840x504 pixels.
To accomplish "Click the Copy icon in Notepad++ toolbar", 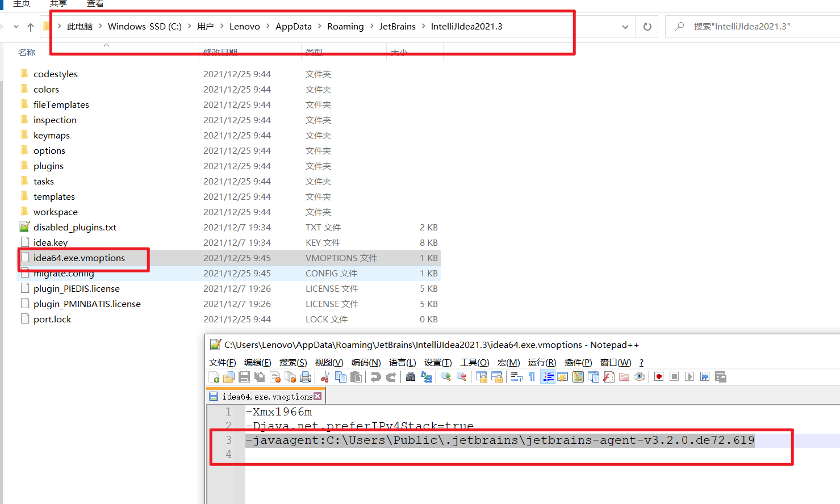I will [341, 377].
